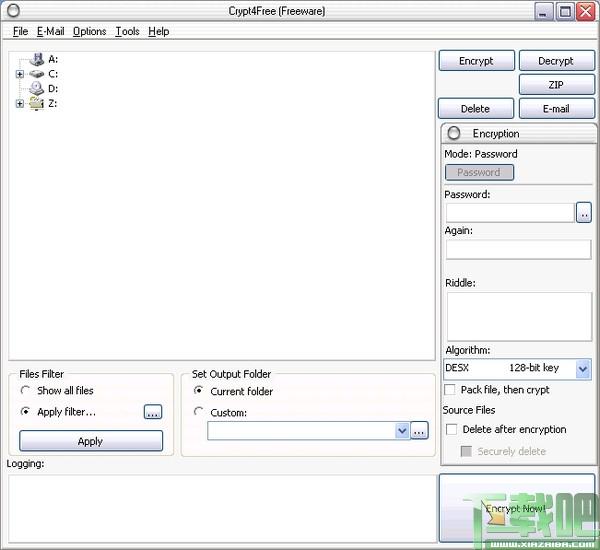
Task: Click the Decrypt button
Action: point(556,61)
